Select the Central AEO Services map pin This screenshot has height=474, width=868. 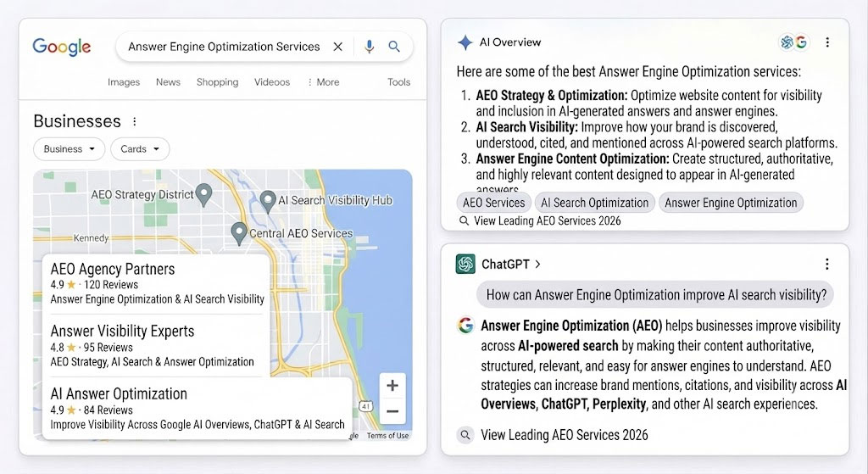click(x=238, y=233)
